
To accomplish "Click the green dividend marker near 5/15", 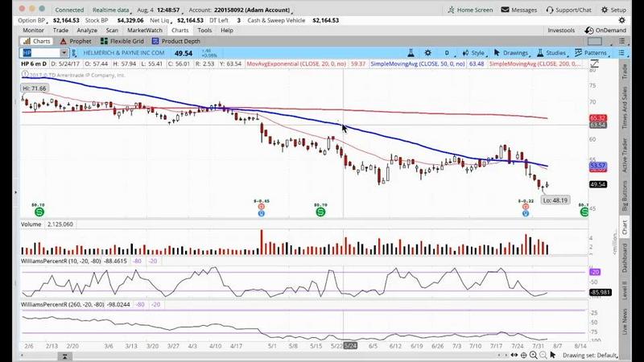I will click(x=320, y=212).
